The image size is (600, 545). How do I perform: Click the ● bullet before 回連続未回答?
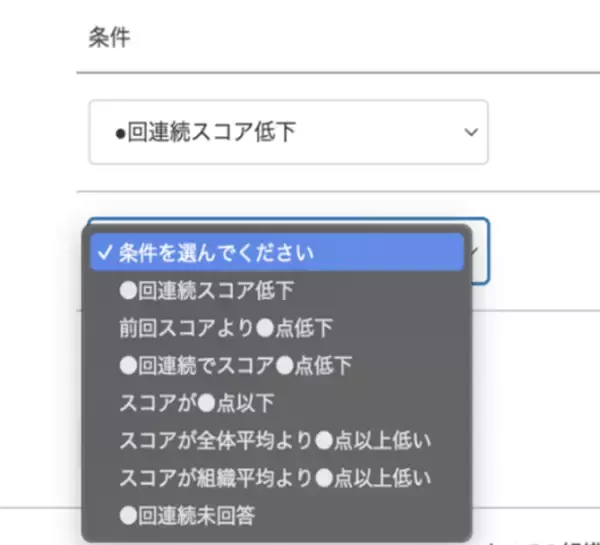tap(126, 516)
